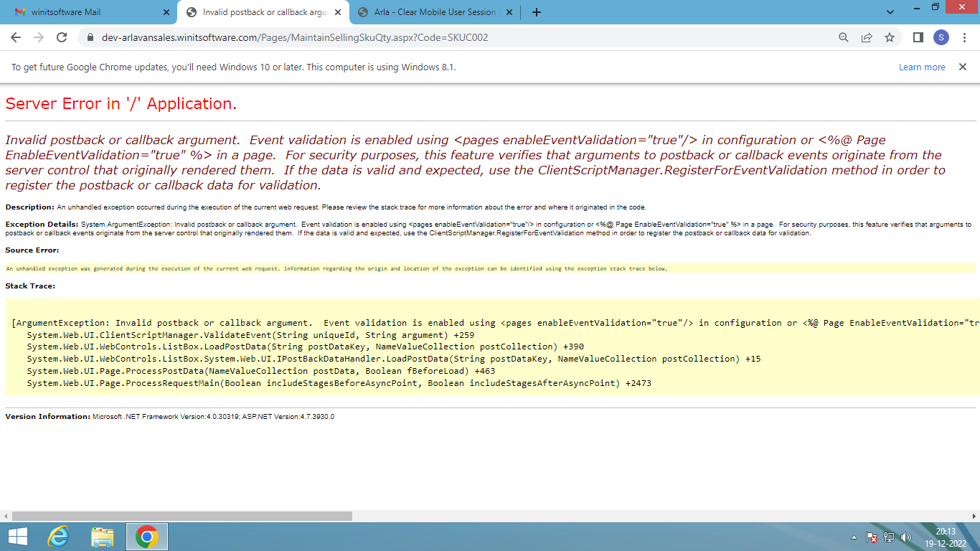This screenshot has height=551, width=980.
Task: Open the user profile avatar
Action: click(941, 37)
